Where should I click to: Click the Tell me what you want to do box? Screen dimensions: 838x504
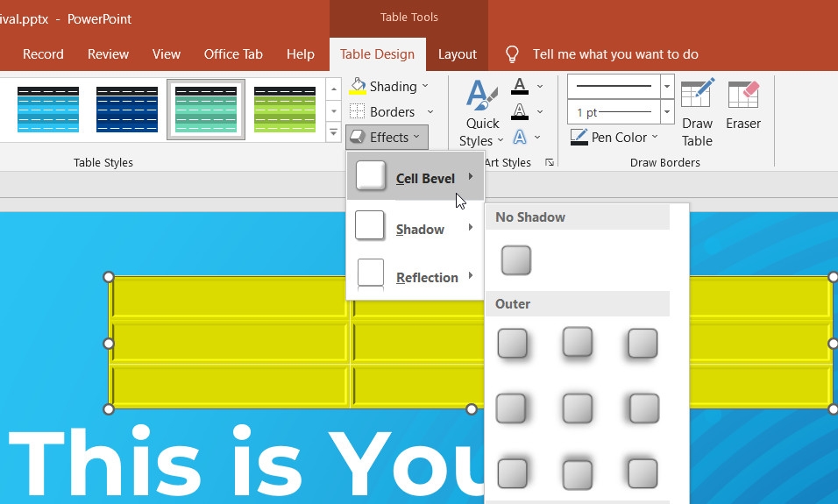coord(615,54)
